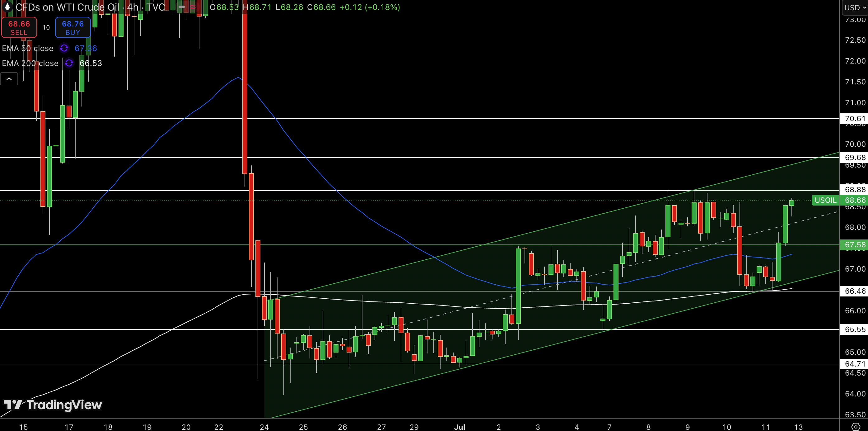868x431 pixels.
Task: Click the EMA 200 purple refresh icon
Action: pyautogui.click(x=69, y=63)
